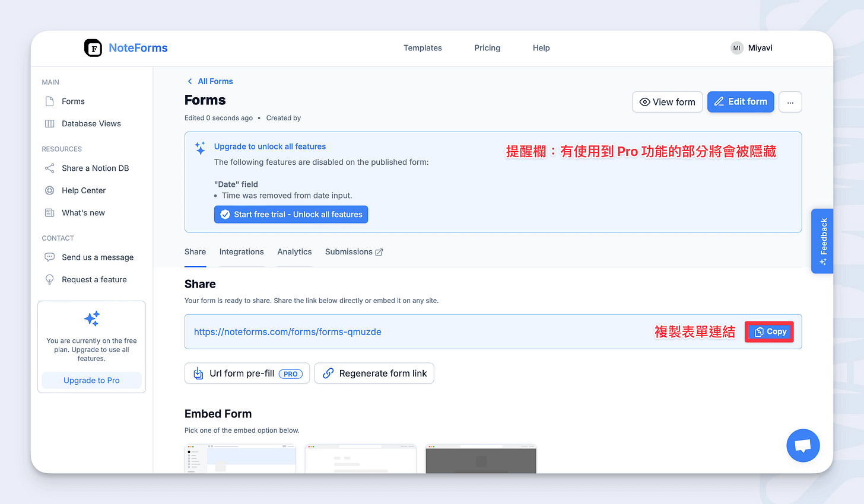The height and width of the screenshot is (504, 864).
Task: Open the three-dots more options menu
Action: 790,102
